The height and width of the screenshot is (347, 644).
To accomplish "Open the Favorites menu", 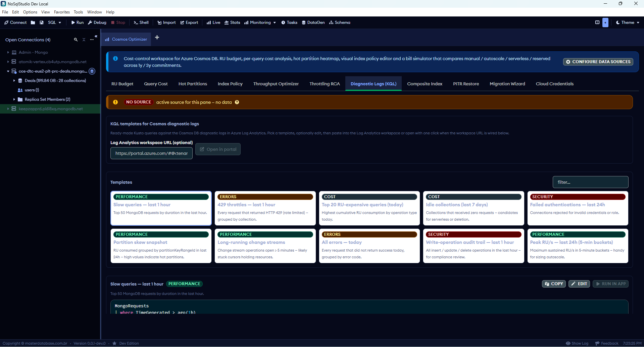I will (x=62, y=12).
